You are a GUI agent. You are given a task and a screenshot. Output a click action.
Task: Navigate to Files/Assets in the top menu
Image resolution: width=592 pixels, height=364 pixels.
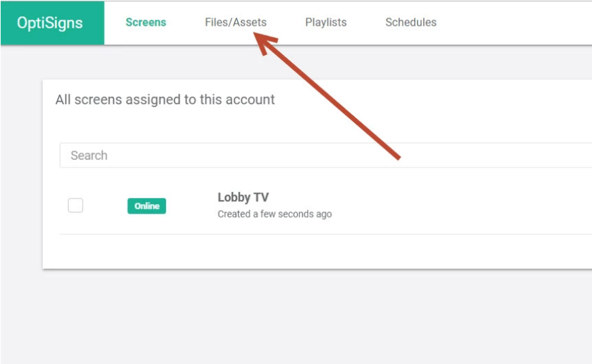[x=235, y=22]
